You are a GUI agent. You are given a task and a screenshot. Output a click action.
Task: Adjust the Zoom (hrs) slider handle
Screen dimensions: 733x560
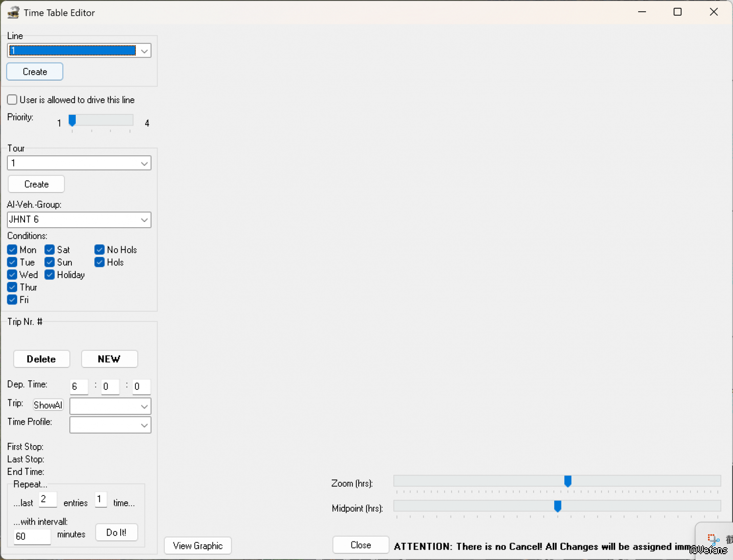[x=568, y=481]
